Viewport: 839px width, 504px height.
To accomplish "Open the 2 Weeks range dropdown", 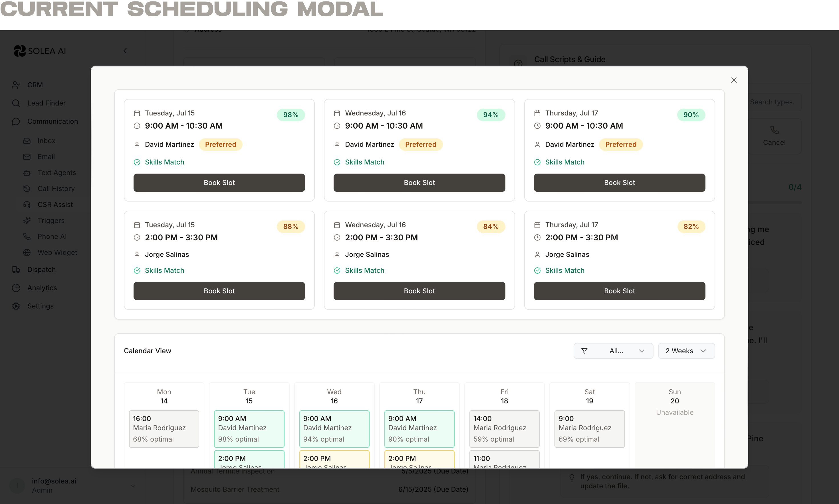I will click(686, 351).
